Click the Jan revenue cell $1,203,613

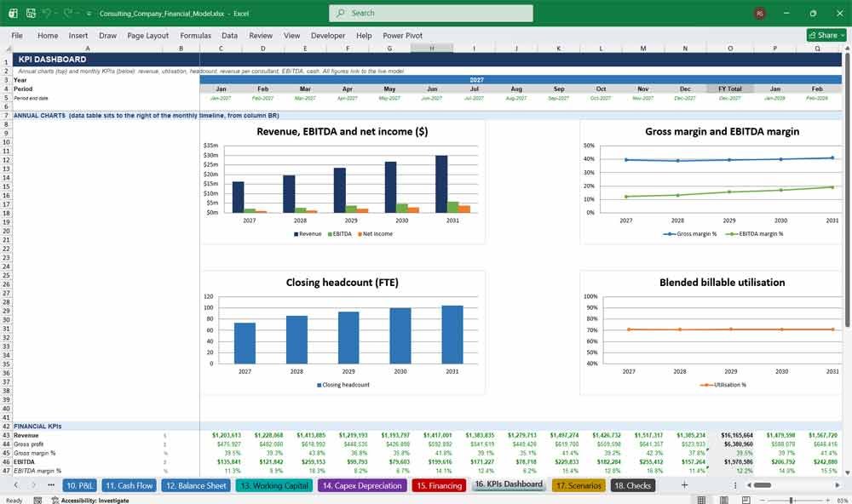pyautogui.click(x=227, y=436)
